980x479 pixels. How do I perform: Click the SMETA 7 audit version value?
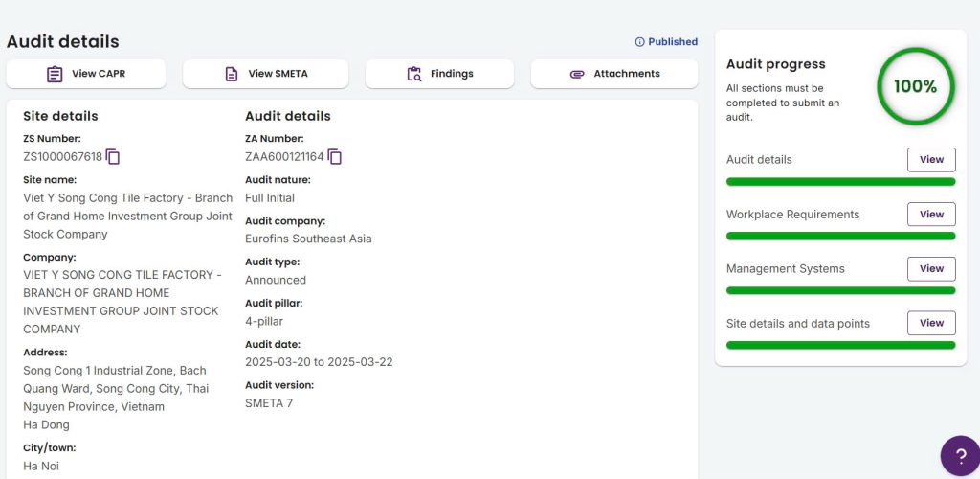[x=269, y=403]
